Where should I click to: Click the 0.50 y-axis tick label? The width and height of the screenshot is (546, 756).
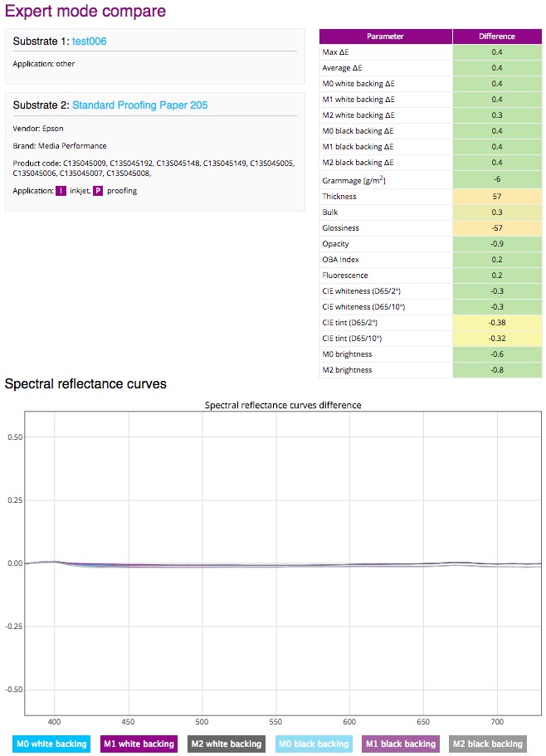point(15,437)
